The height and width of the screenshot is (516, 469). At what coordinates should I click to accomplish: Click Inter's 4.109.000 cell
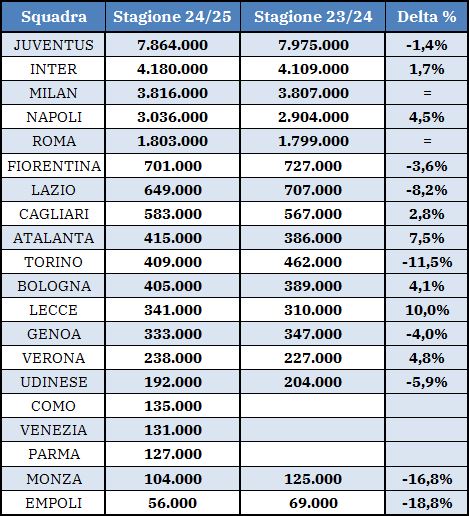(313, 69)
